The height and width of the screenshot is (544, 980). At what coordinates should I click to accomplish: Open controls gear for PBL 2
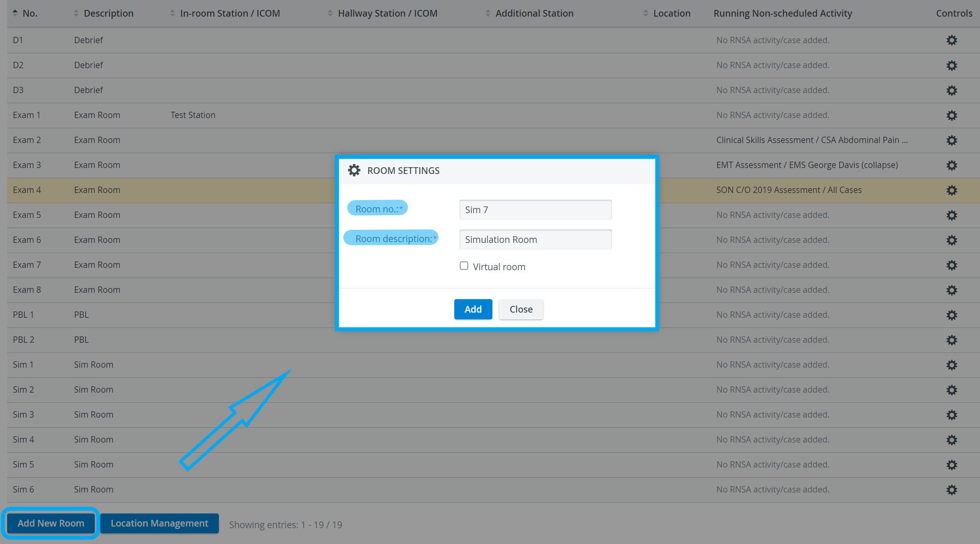951,340
